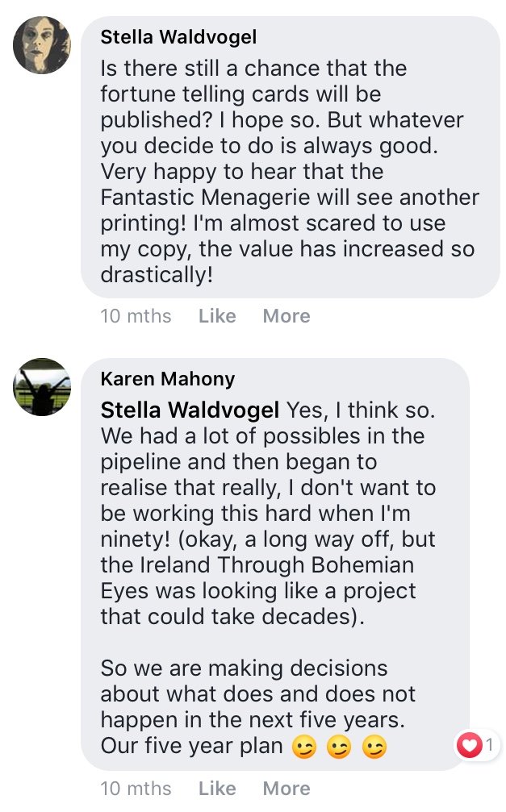Screen dimensions: 506x812
Task: Tap the first winking emoji
Action: [303, 747]
